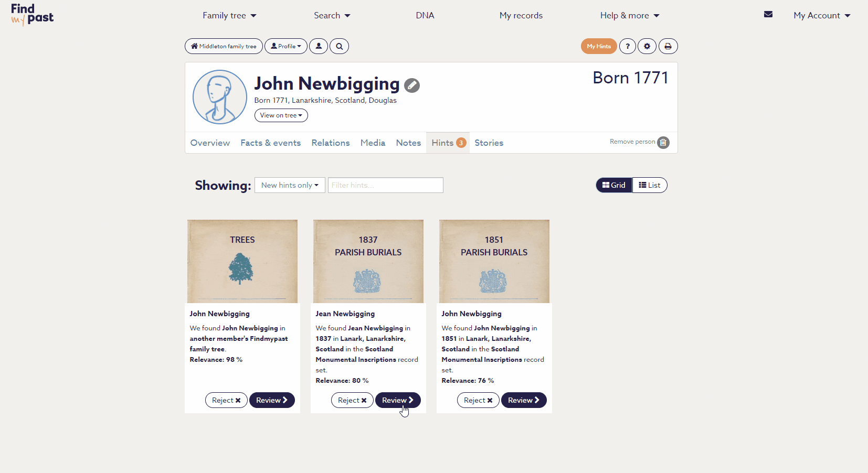This screenshot has height=473, width=868.
Task: Open the gear settings button
Action: click(x=647, y=46)
